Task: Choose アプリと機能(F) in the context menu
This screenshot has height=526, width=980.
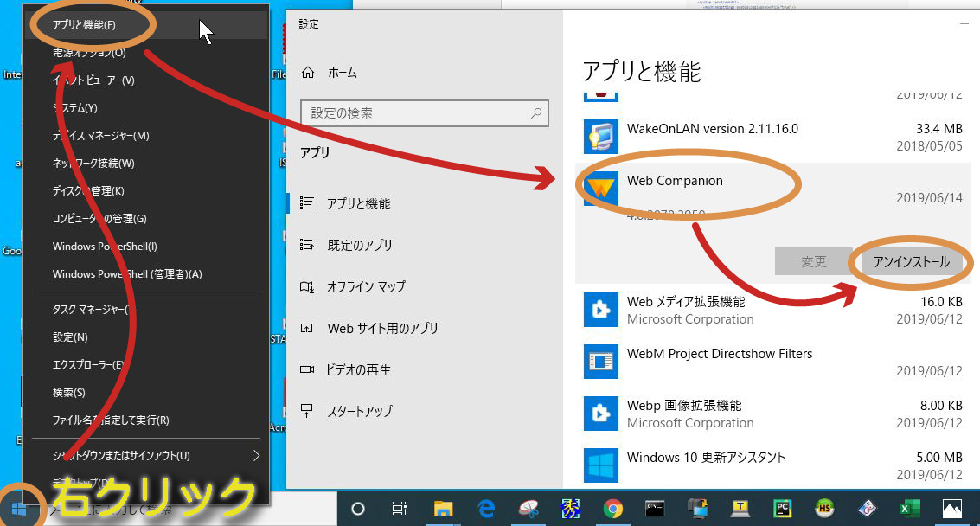Action: tap(147, 25)
